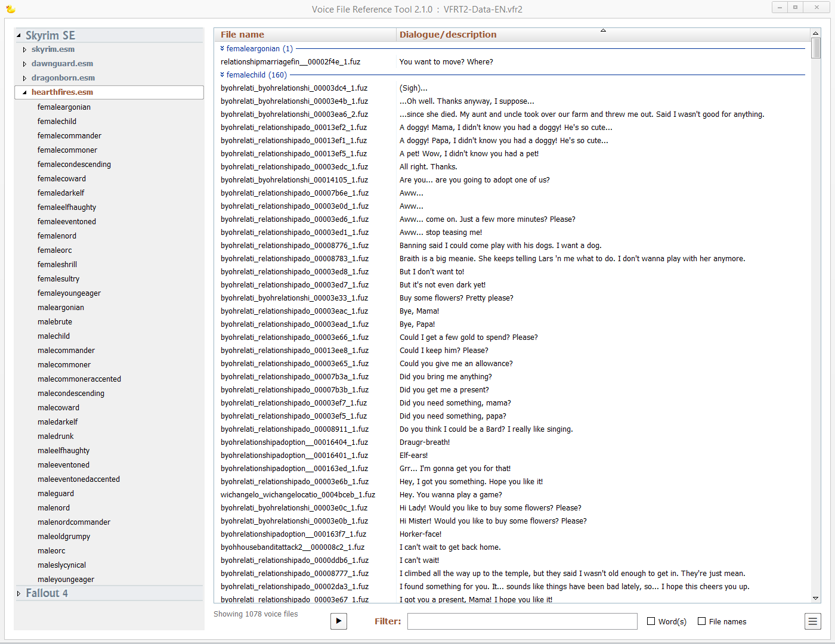The height and width of the screenshot is (644, 835).
Task: Click the yellow duck application icon
Action: coord(11,9)
